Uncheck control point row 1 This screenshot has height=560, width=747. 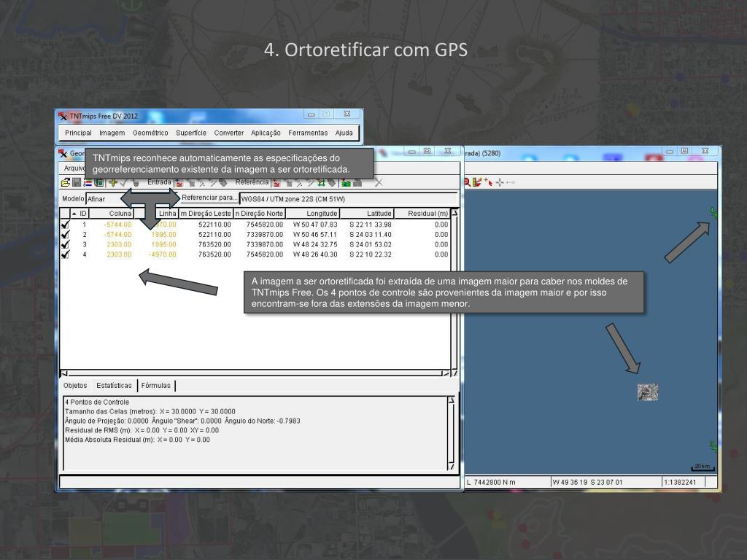(65, 225)
